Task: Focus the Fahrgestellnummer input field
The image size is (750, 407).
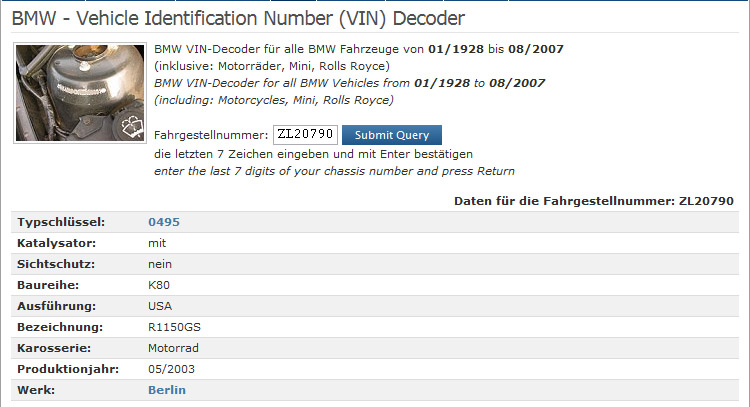Action: click(x=305, y=134)
